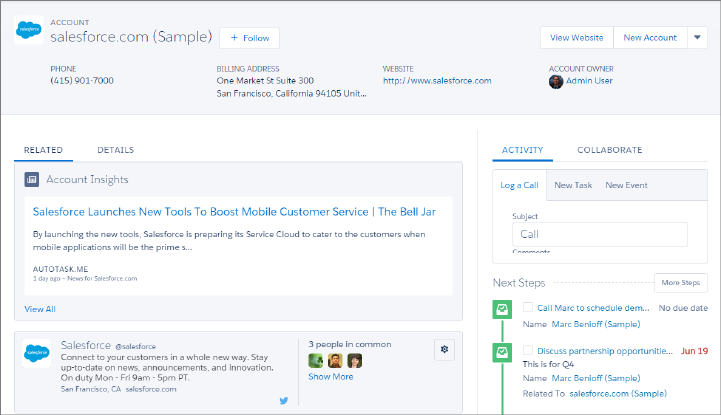Open Marc Benioff link under Discuss partnership task
The image size is (721, 415).
[595, 378]
